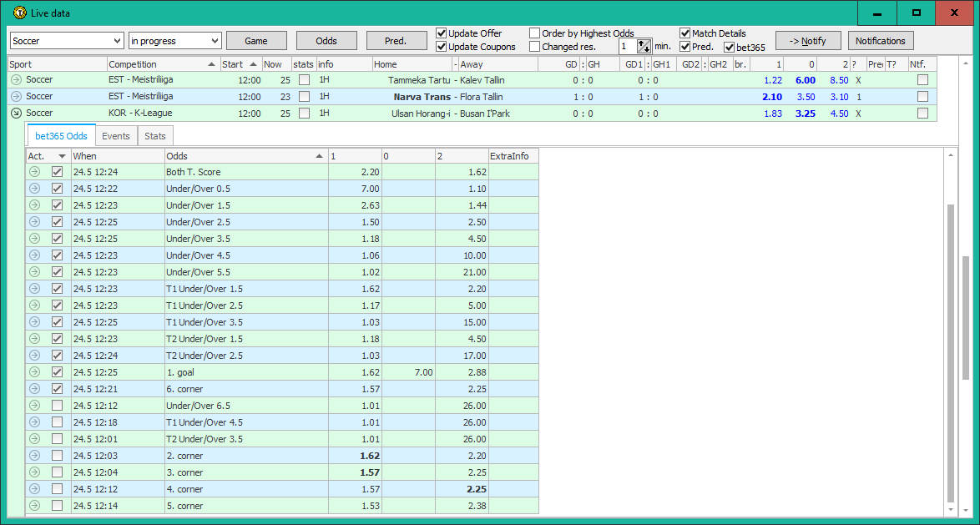Click the arrow icon on Both T. Score row

pyautogui.click(x=33, y=172)
